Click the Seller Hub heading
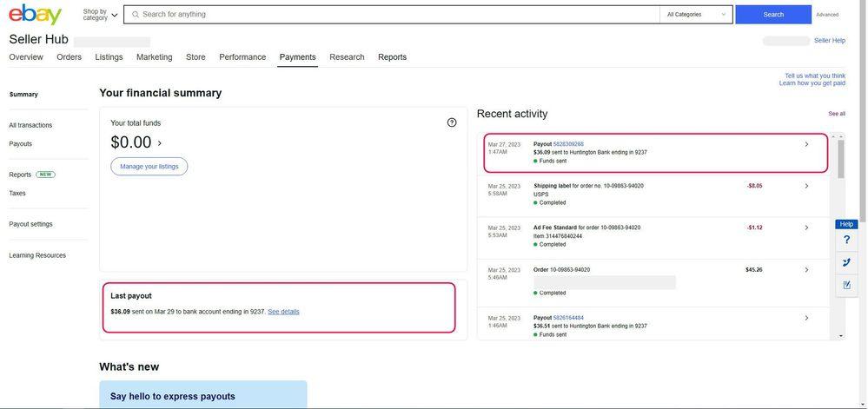 (x=39, y=39)
